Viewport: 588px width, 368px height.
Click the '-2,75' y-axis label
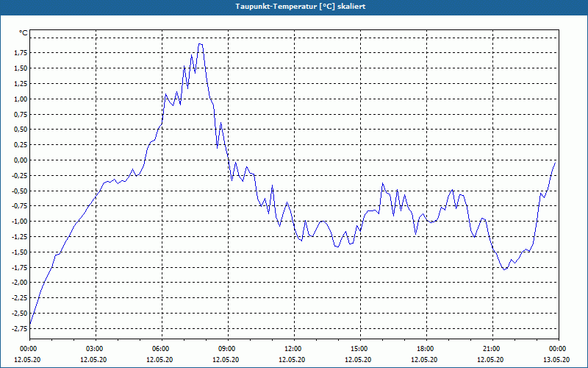coord(20,329)
